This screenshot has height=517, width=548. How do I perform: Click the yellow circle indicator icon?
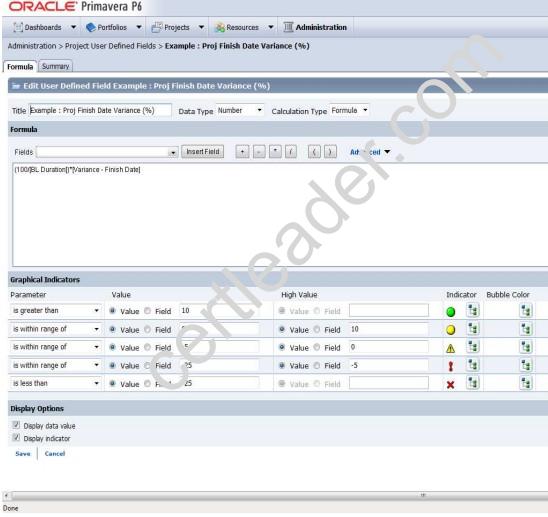tap(451, 330)
